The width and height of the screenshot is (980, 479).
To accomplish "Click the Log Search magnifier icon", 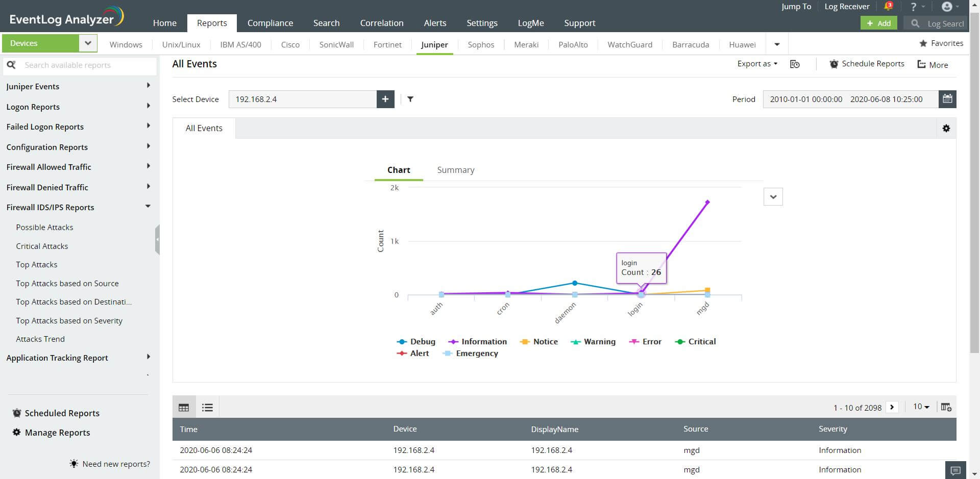I will [x=915, y=23].
